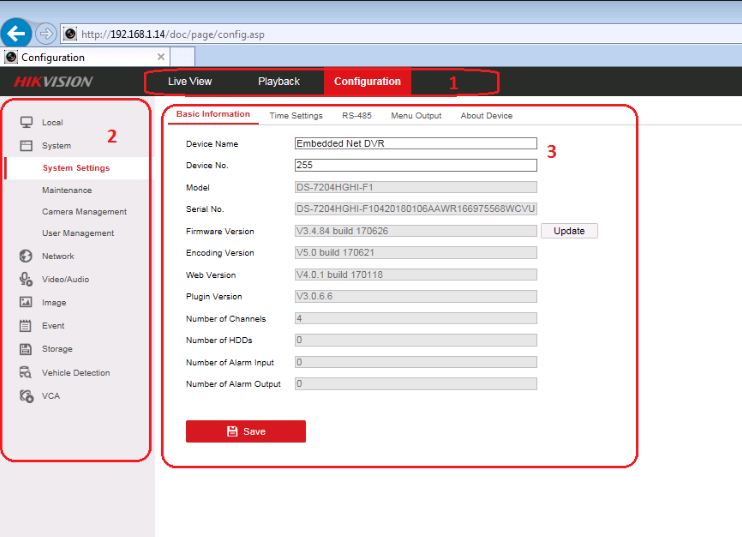Open User Management in sidebar

point(78,233)
